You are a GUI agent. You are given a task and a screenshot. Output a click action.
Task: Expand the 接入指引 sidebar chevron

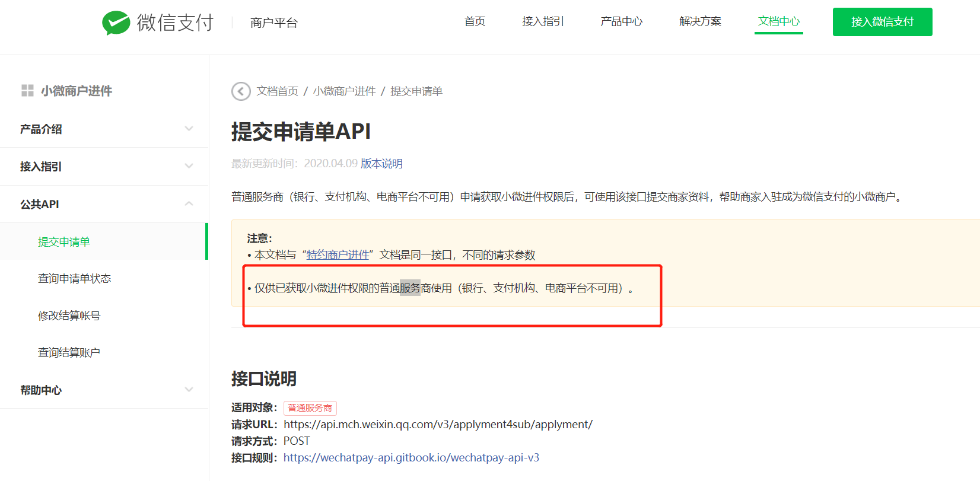[189, 166]
